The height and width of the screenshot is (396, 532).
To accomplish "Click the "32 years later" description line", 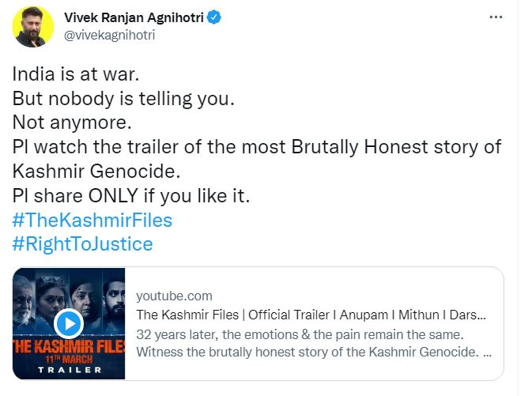I will 309,333.
